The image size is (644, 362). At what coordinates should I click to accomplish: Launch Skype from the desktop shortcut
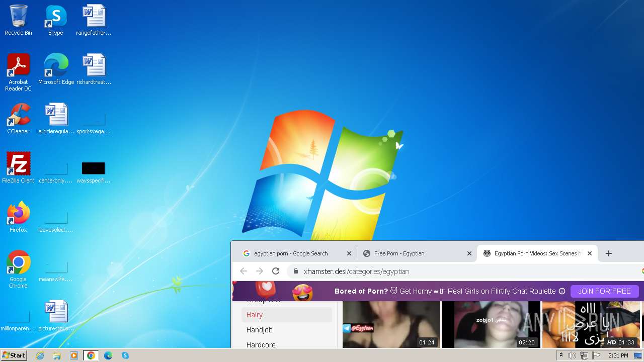(x=55, y=20)
